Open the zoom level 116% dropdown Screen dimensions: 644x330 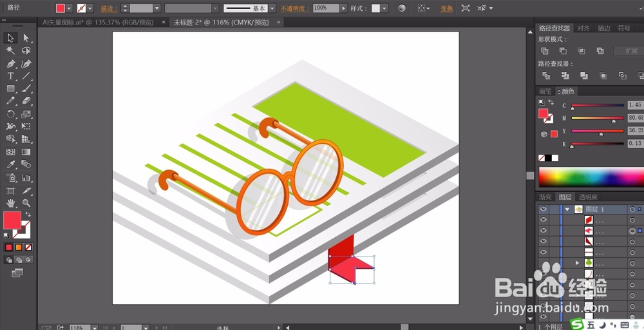click(95, 327)
